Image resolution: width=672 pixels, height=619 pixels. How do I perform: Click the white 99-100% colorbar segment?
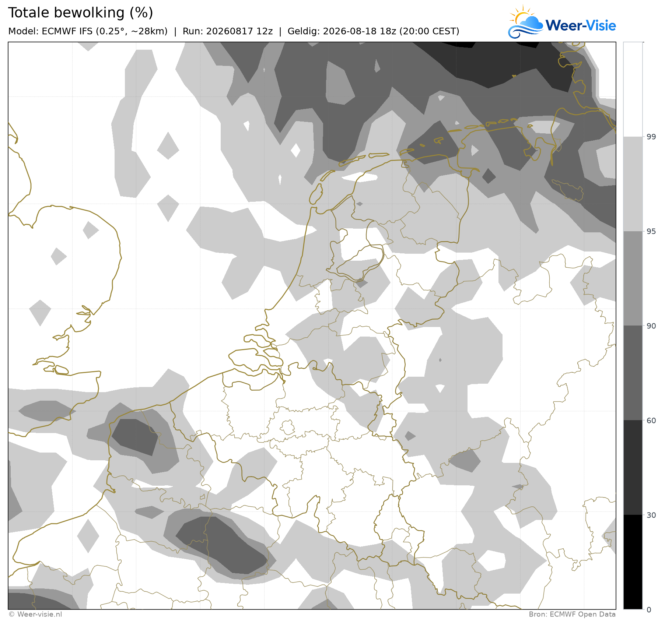point(633,89)
